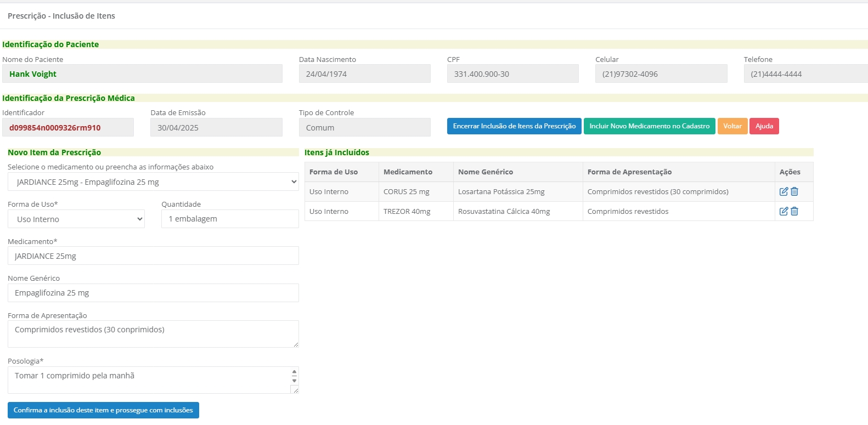The height and width of the screenshot is (425, 868).
Task: Click the Itens já Incluídos heading
Action: (x=337, y=152)
